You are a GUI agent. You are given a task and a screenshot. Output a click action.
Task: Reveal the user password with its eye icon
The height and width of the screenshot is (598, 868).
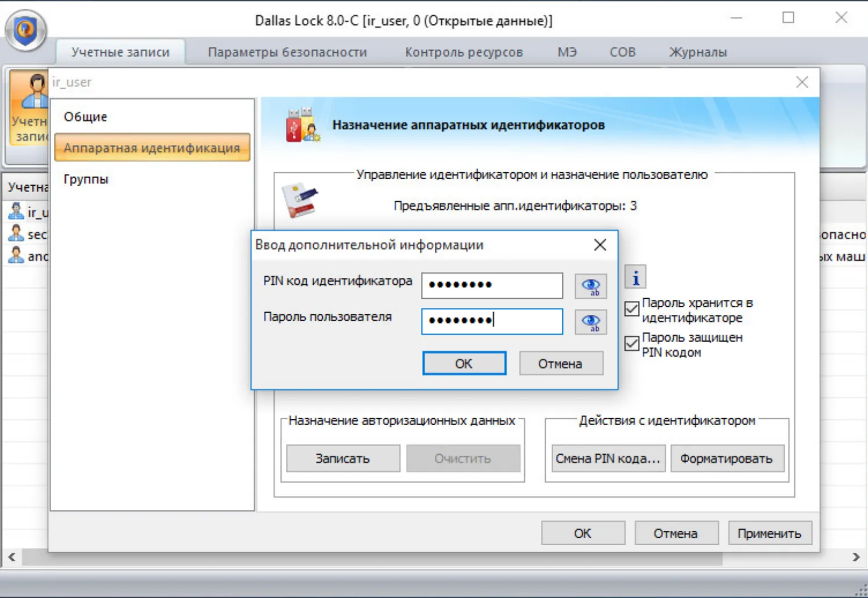[x=591, y=322]
